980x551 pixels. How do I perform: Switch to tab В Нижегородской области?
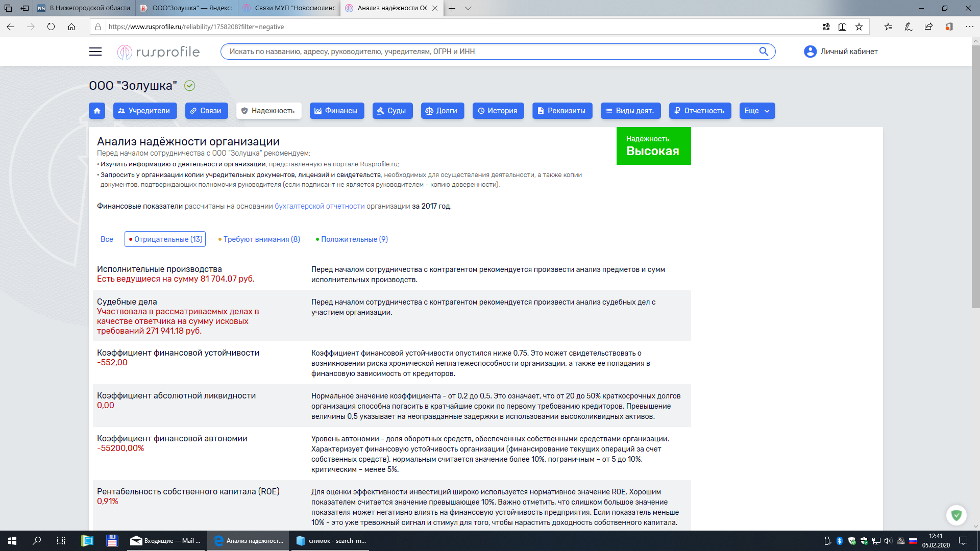(x=85, y=8)
